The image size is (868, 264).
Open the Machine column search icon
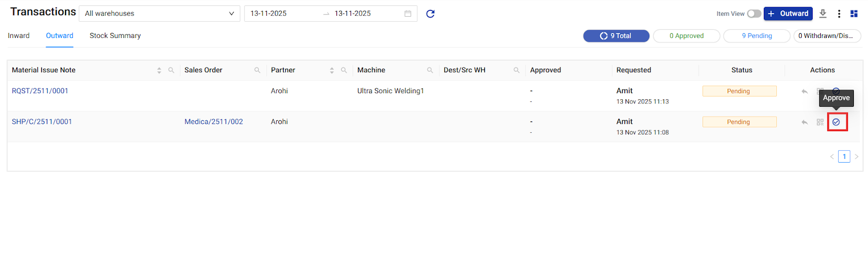pos(430,70)
